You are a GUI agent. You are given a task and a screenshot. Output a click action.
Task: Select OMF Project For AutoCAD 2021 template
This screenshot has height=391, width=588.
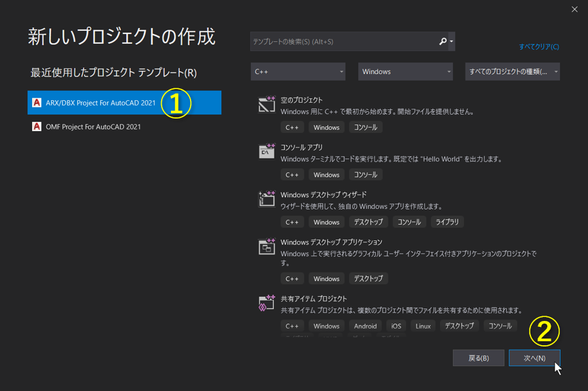pyautogui.click(x=124, y=126)
